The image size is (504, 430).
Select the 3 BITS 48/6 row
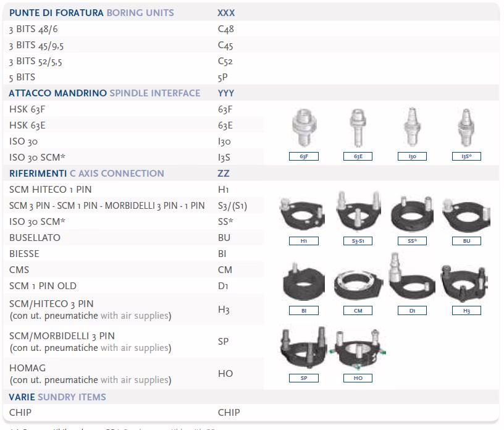(35, 29)
